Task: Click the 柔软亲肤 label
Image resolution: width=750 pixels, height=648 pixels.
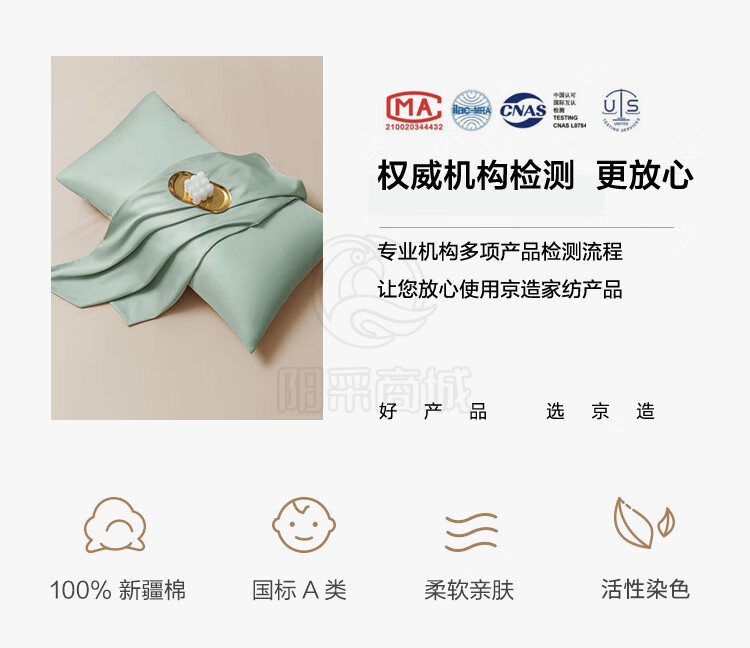Action: coord(469,590)
